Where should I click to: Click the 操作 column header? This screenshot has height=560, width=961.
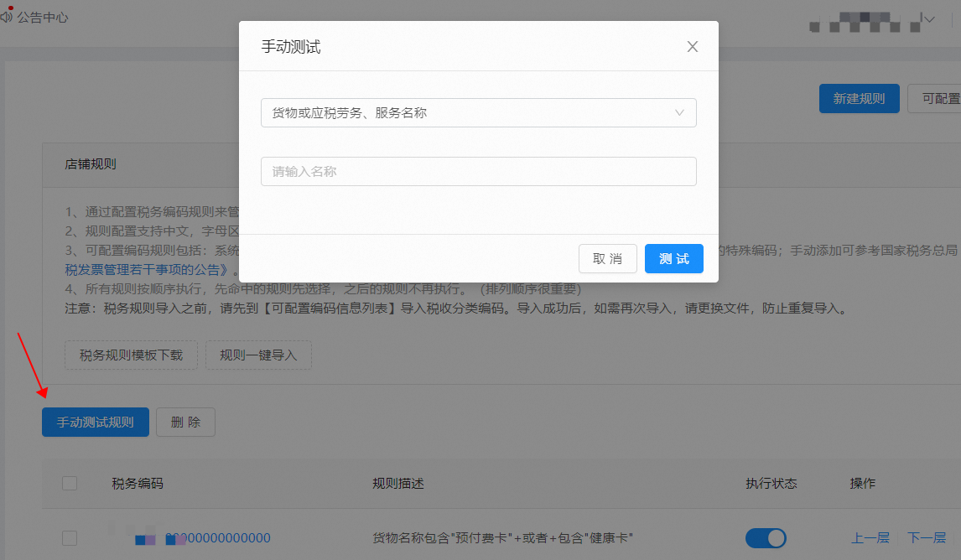[862, 484]
